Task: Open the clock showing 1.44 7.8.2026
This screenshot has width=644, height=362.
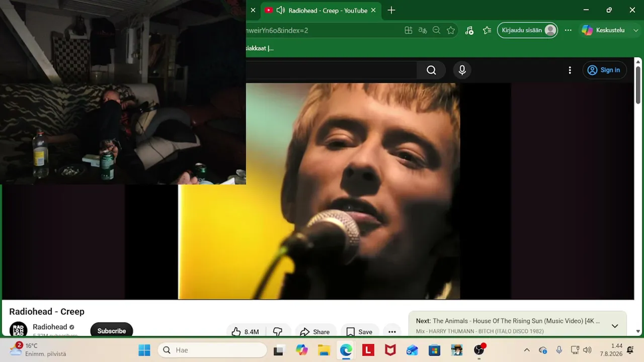Action: pyautogui.click(x=610, y=350)
